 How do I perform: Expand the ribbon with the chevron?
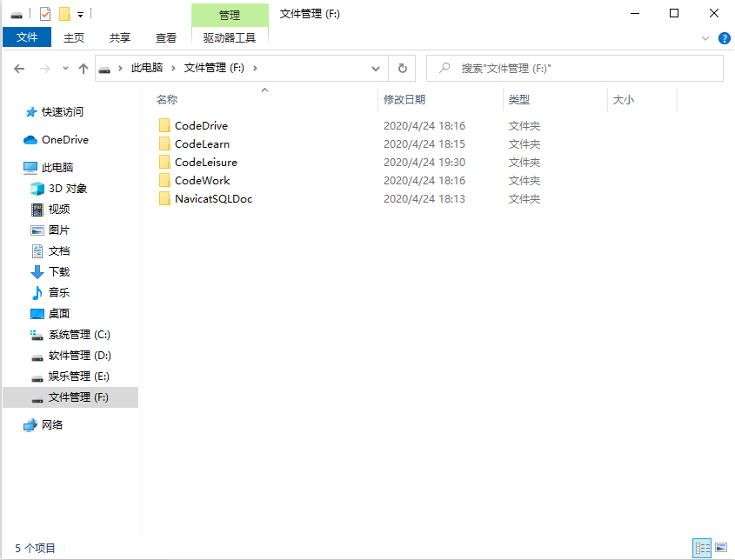705,38
